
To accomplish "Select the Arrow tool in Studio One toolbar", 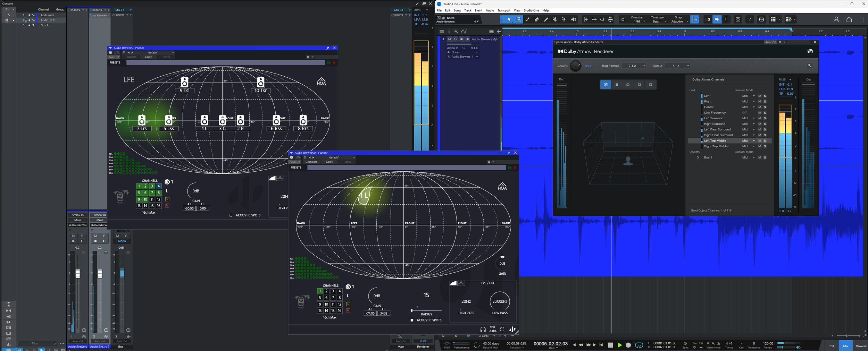I will (509, 20).
